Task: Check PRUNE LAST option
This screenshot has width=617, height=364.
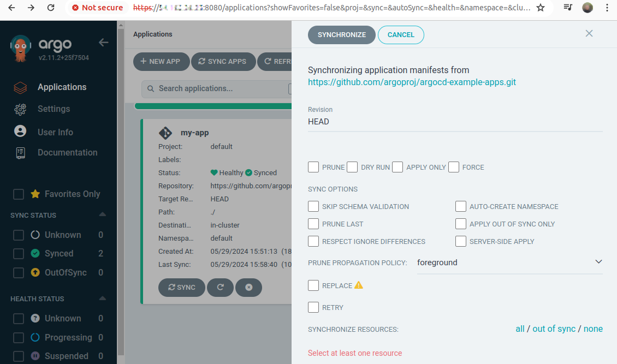Action: point(313,224)
